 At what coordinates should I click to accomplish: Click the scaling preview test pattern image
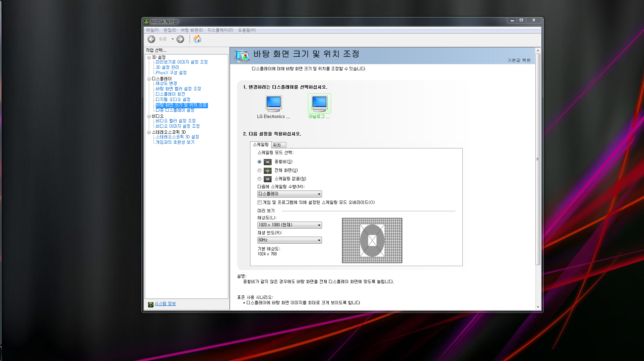(372, 240)
